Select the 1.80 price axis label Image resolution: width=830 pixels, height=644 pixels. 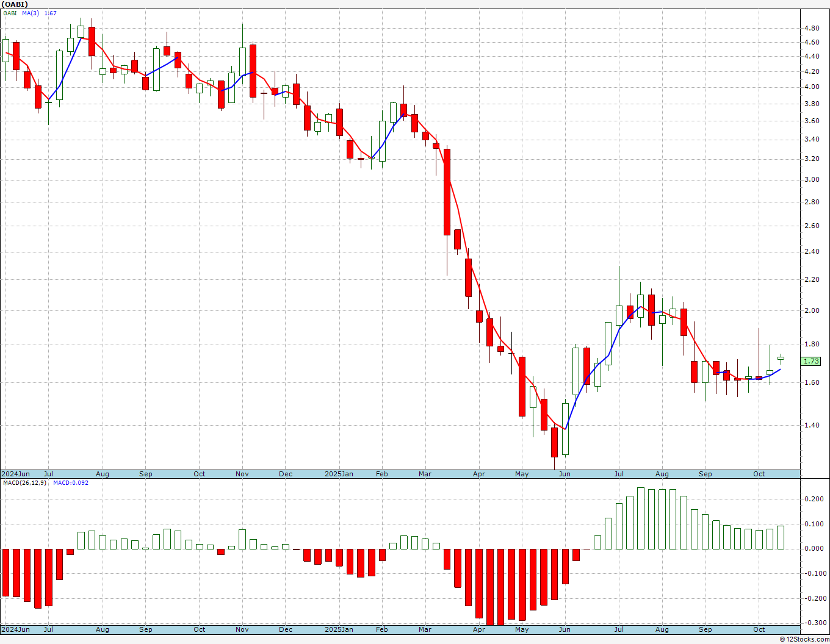tap(812, 344)
